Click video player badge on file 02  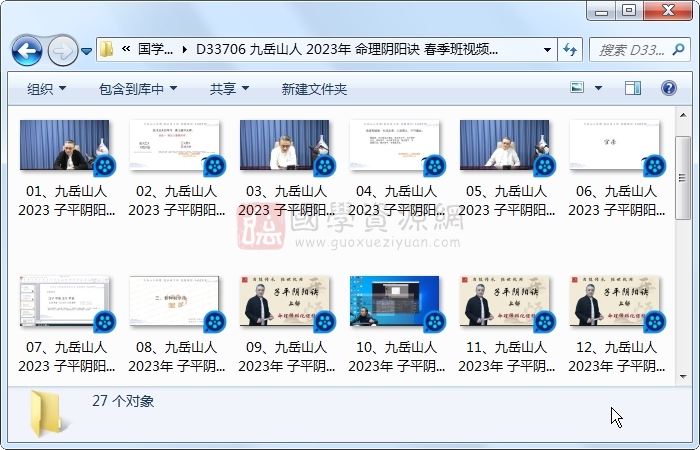click(x=215, y=166)
